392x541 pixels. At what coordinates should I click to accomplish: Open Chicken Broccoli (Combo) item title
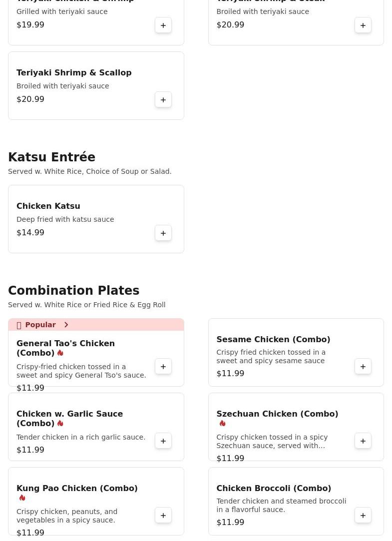tap(274, 488)
